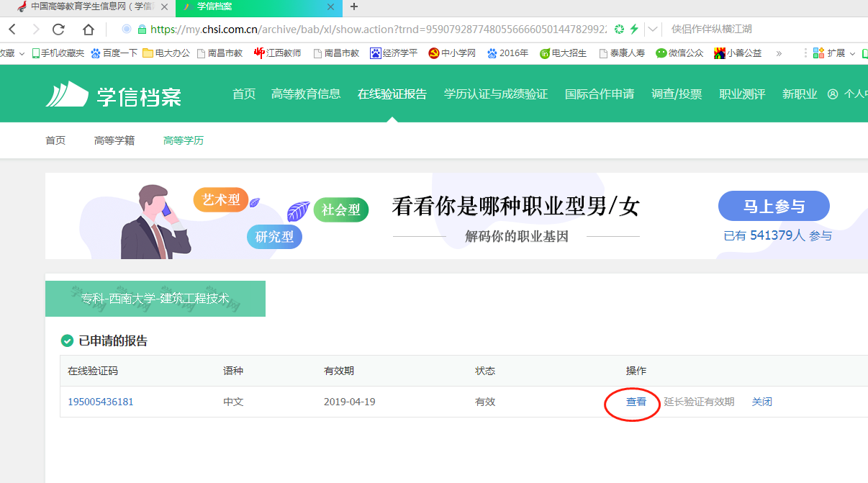The image size is (868, 483).
Task: Go to the browser home page icon
Action: [88, 30]
